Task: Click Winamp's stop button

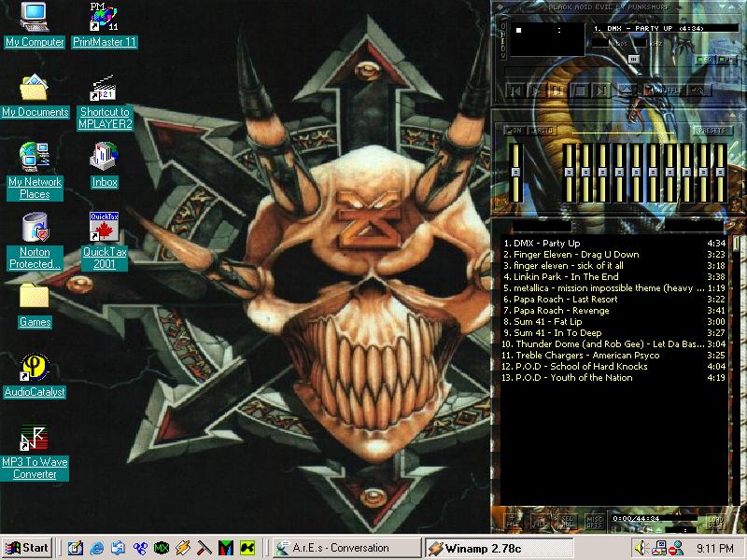Action: tap(579, 90)
